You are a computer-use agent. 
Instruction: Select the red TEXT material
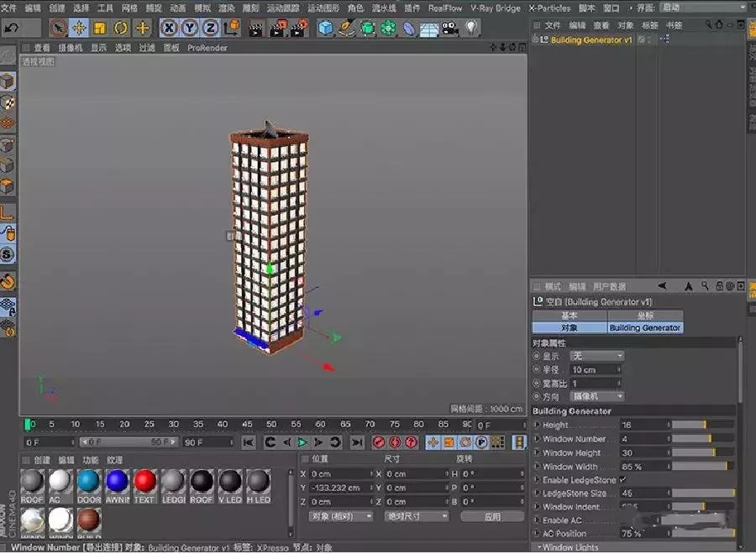pos(145,482)
